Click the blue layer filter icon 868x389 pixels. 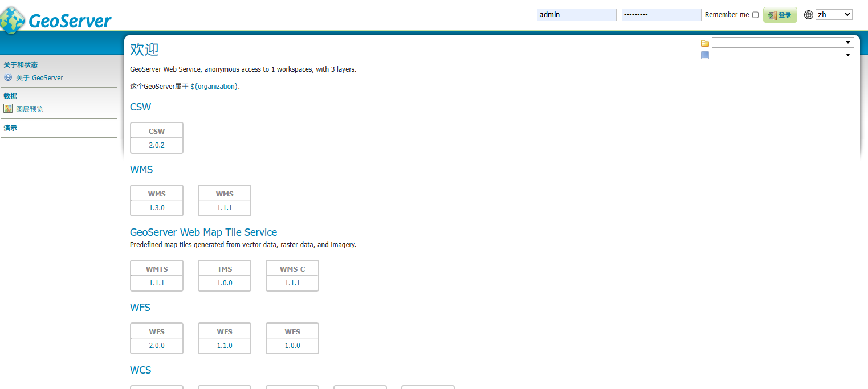coord(705,55)
